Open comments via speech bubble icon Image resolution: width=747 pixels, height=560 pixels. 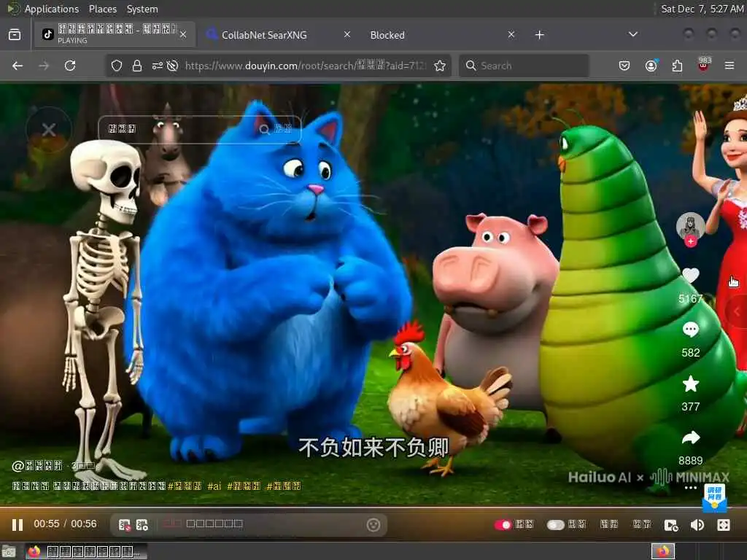[690, 330]
